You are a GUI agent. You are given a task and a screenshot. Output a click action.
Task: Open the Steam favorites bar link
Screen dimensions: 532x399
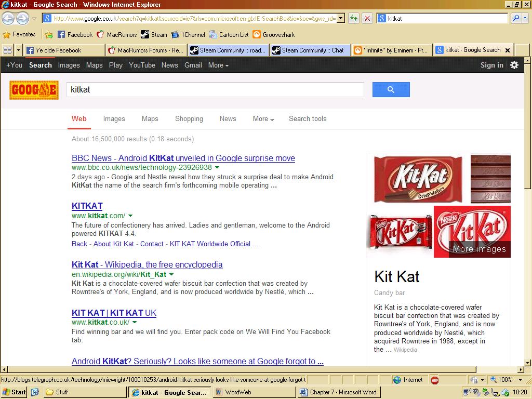click(154, 35)
